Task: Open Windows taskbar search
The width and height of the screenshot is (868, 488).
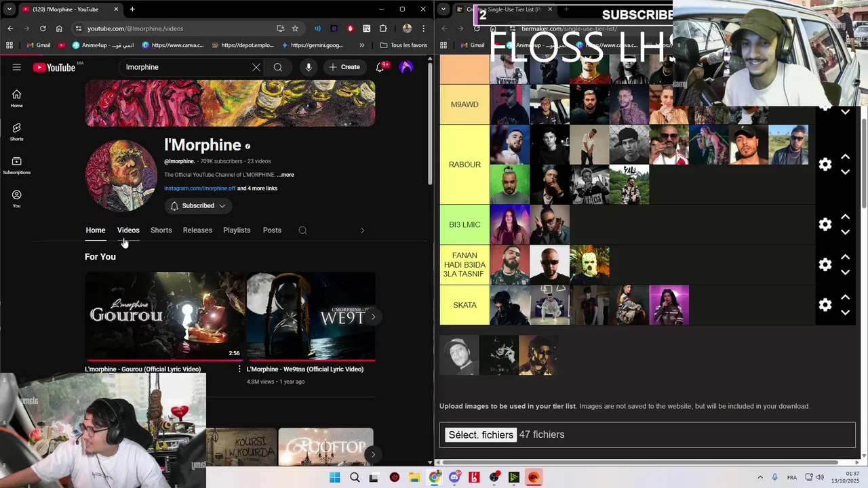Action: click(x=355, y=477)
